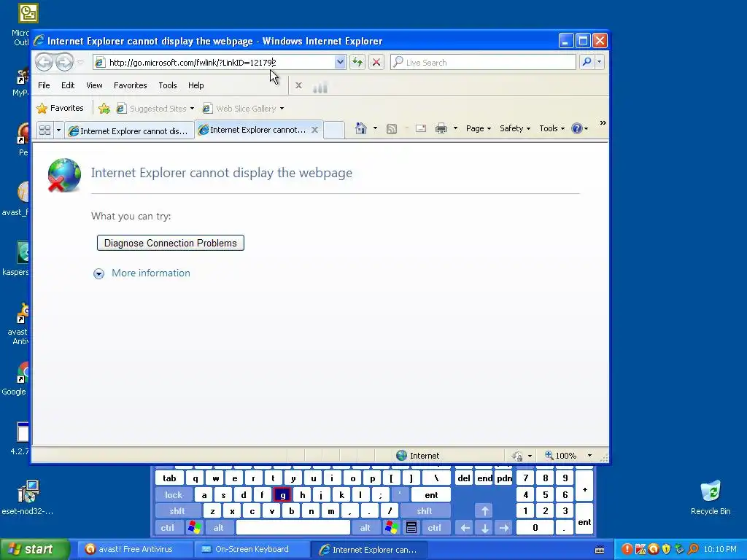Expand More information section
This screenshot has width=747, height=560.
click(x=142, y=273)
